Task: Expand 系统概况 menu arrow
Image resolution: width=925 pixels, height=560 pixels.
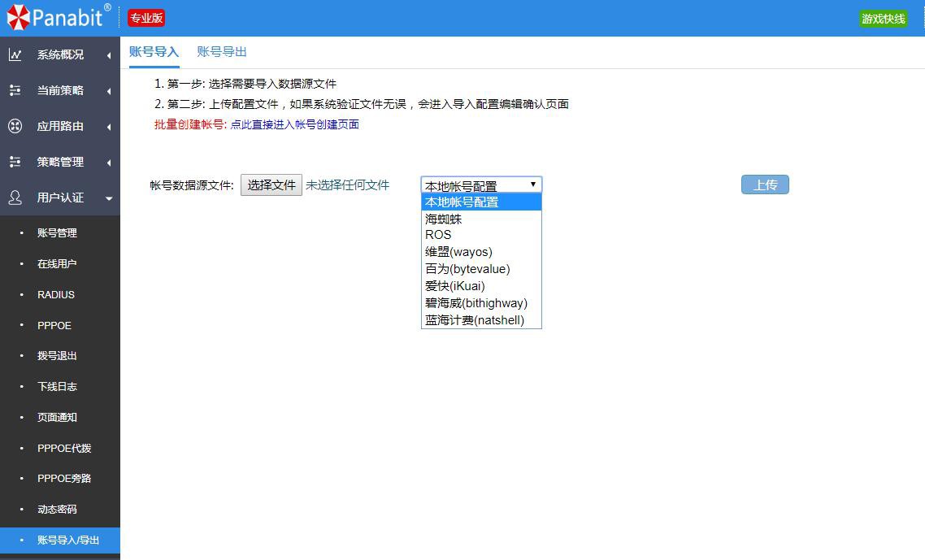Action: pyautogui.click(x=109, y=55)
